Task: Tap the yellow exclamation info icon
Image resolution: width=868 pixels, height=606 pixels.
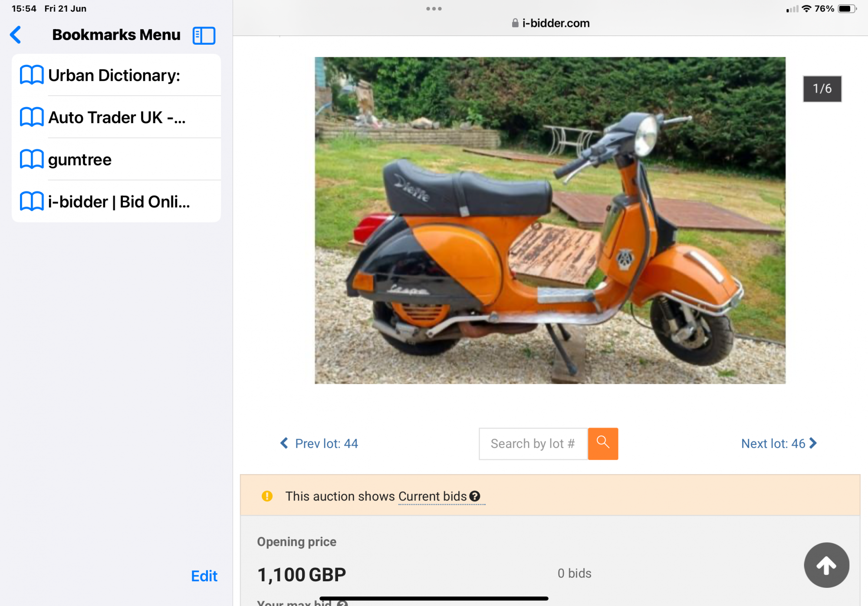Action: (x=267, y=496)
